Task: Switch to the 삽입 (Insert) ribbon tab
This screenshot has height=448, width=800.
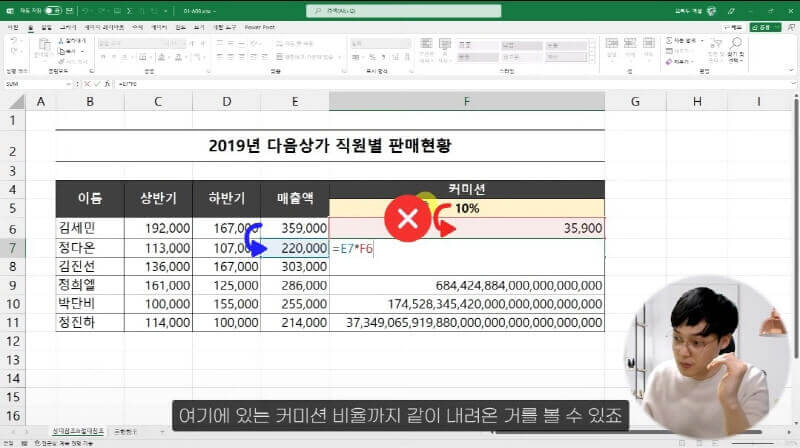Action: coord(46,27)
